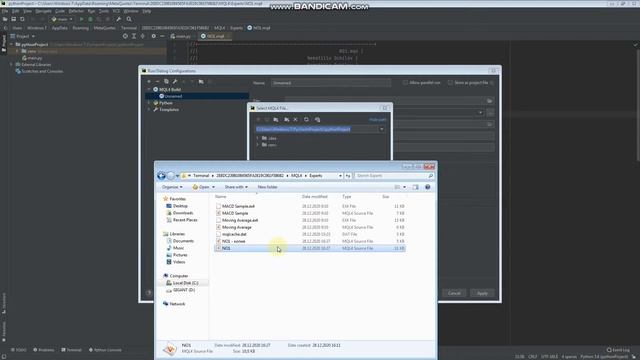Screen dimensions: 640x360
Task: Click the browse folder icon beside the File field
Action: click(x=489, y=101)
